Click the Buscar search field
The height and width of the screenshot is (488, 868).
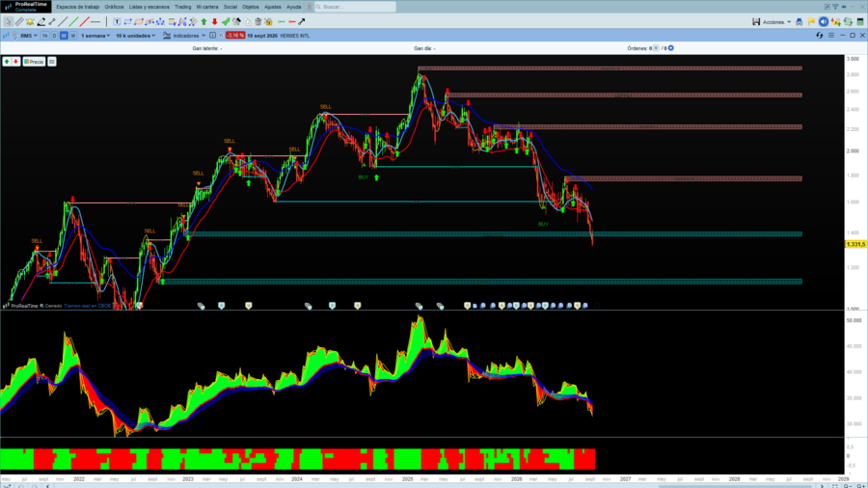click(x=355, y=7)
